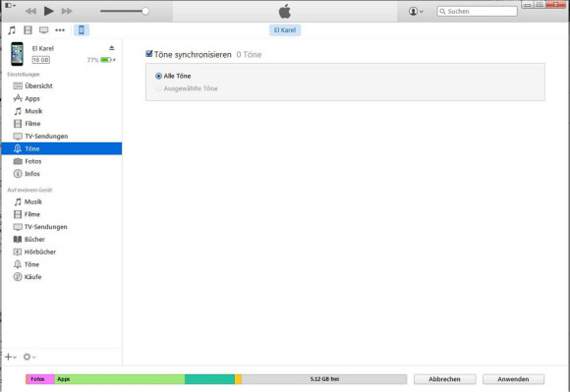Click the Apple logo status display
The image size is (570, 392).
[285, 11]
